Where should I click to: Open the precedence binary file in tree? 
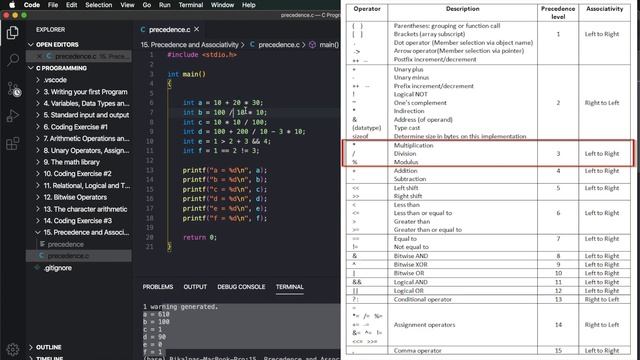point(65,244)
